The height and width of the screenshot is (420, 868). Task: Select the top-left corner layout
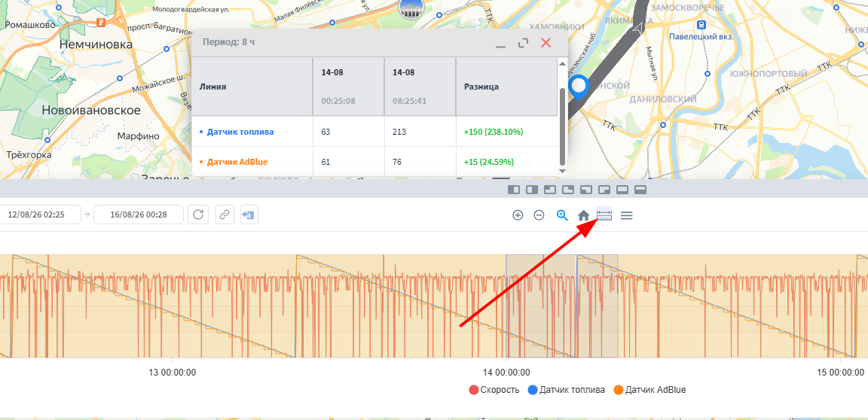pos(550,190)
